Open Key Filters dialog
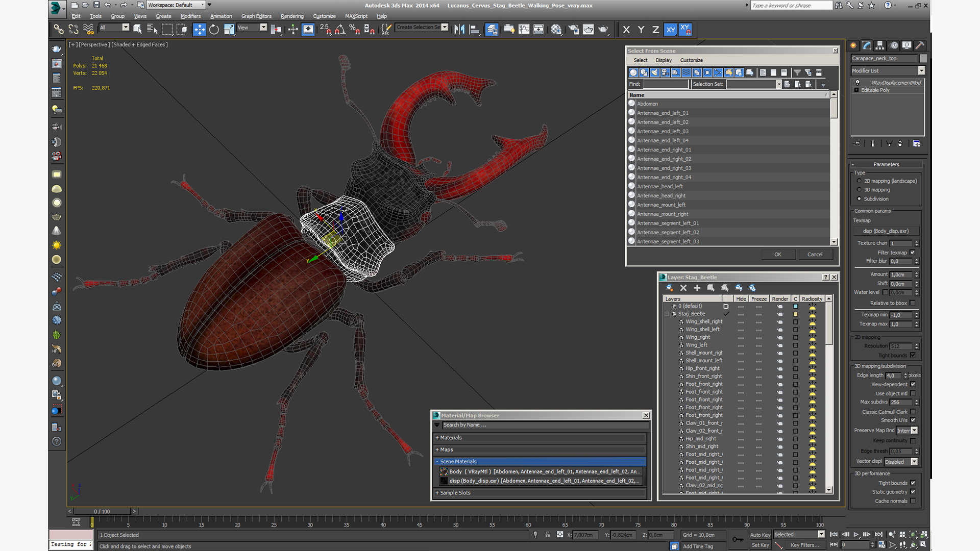This screenshot has height=551, width=980. [x=805, y=545]
